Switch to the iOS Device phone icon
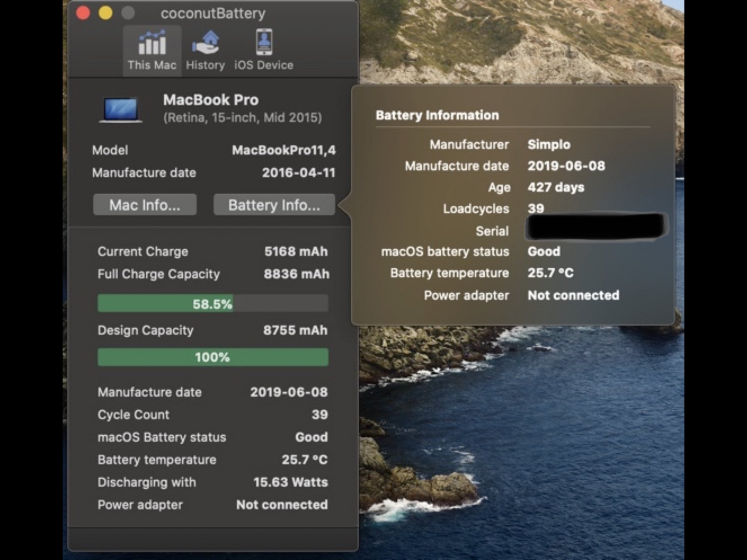 (x=264, y=42)
